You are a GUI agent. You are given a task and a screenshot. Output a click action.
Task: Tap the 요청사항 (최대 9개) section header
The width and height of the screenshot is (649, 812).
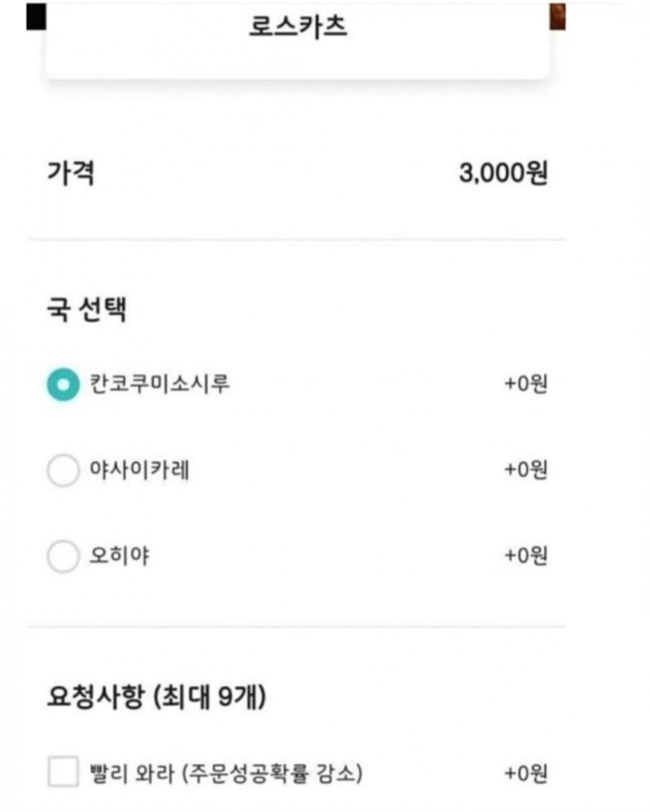point(156,698)
